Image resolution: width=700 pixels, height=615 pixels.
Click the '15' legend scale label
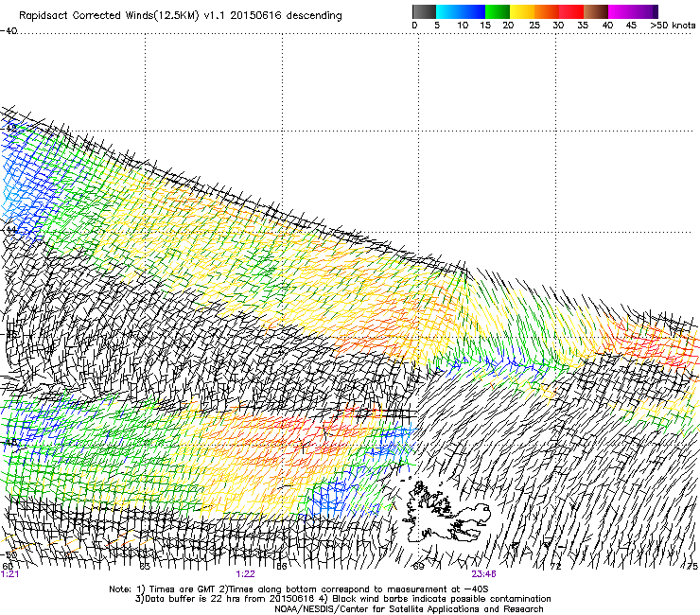485,26
